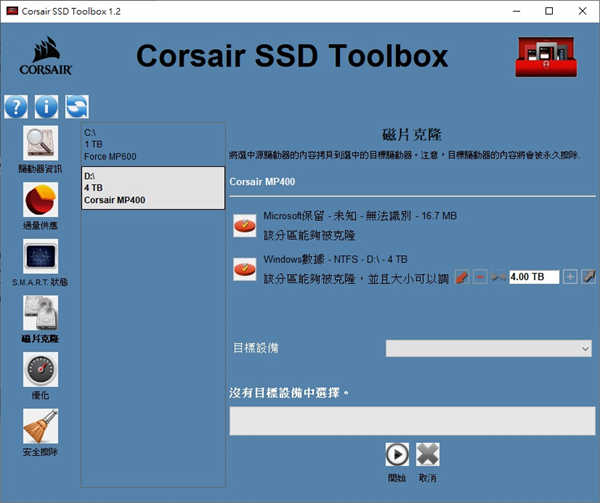This screenshot has height=503, width=600.
Task: Minimize the Corsair SSD Toolbox window
Action: pos(516,11)
